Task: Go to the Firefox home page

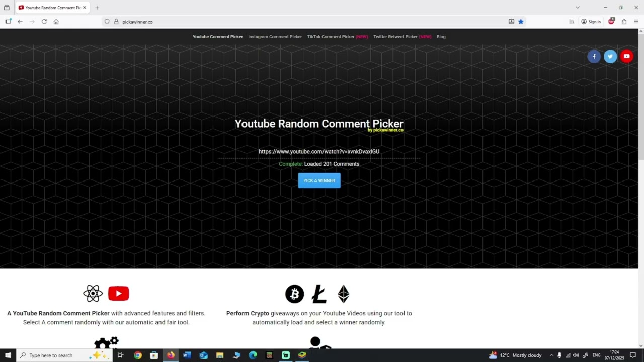Action: click(56, 22)
